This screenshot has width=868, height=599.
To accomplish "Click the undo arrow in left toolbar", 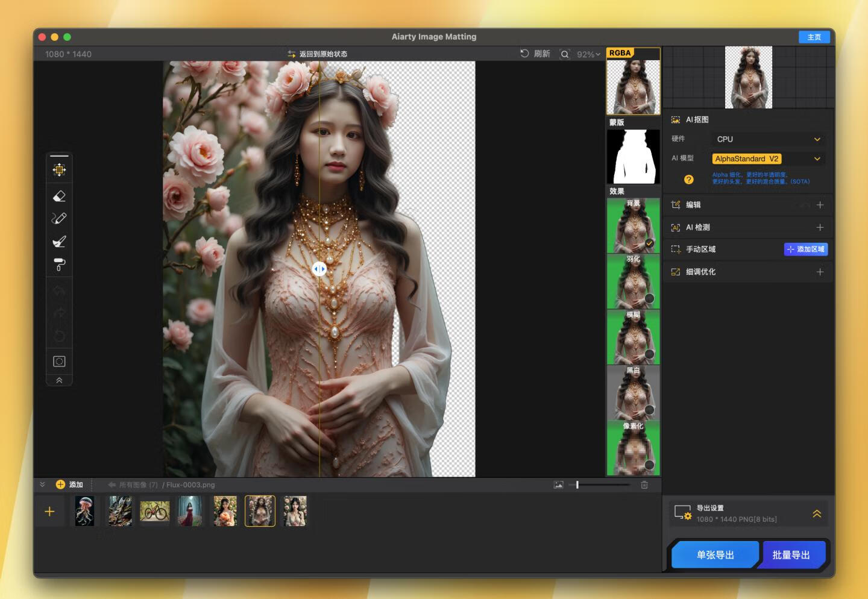I will 59,291.
